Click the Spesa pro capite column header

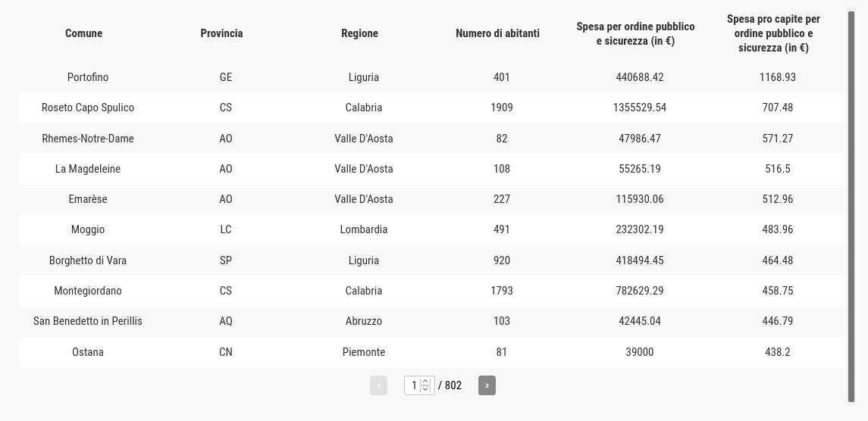773,33
